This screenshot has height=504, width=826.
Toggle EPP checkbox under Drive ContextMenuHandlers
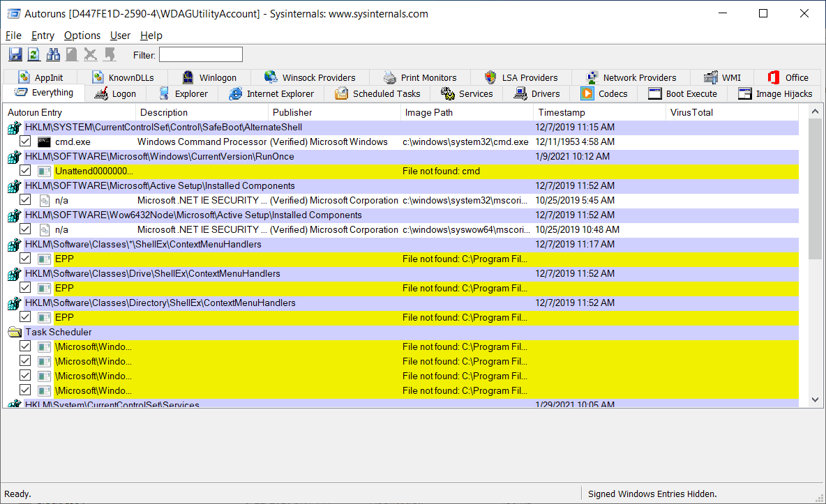pos(24,287)
